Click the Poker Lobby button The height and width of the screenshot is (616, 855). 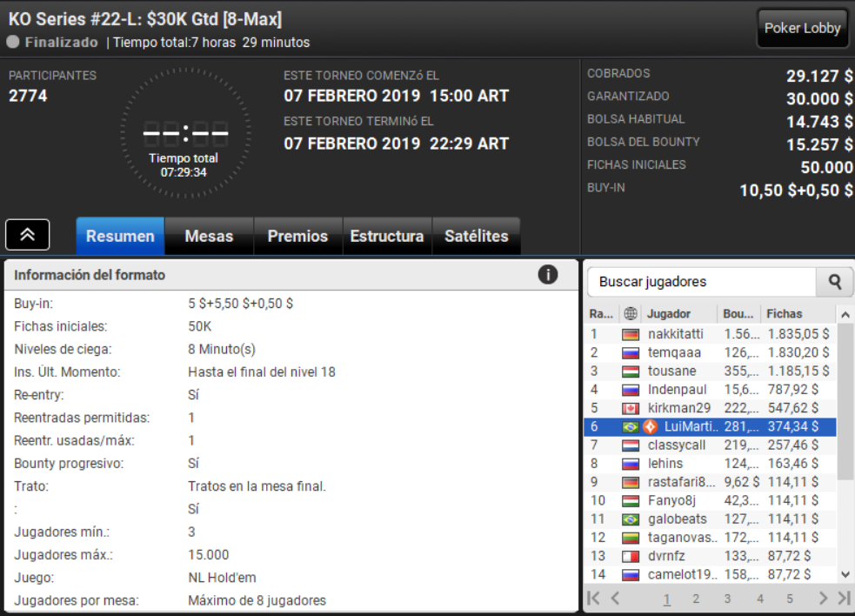802,28
